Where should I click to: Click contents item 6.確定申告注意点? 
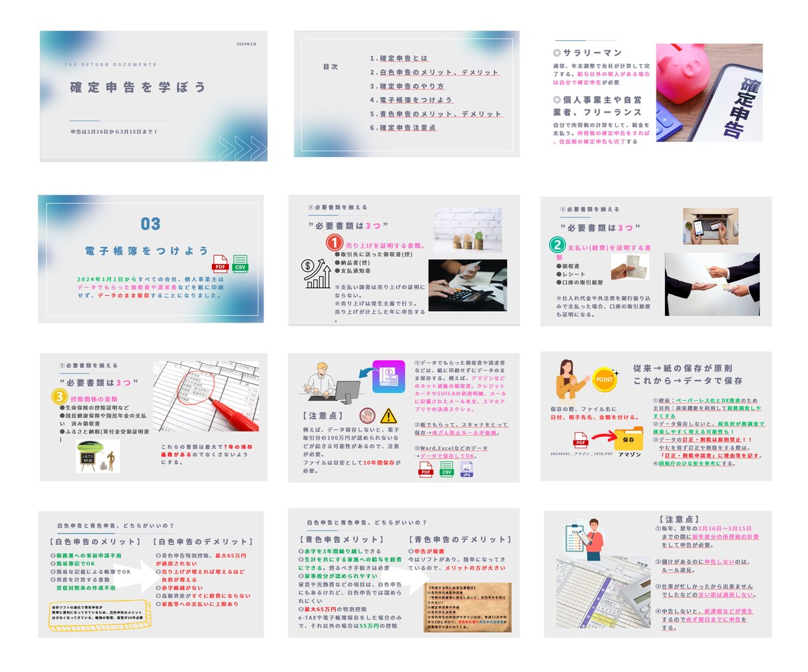click(x=403, y=128)
